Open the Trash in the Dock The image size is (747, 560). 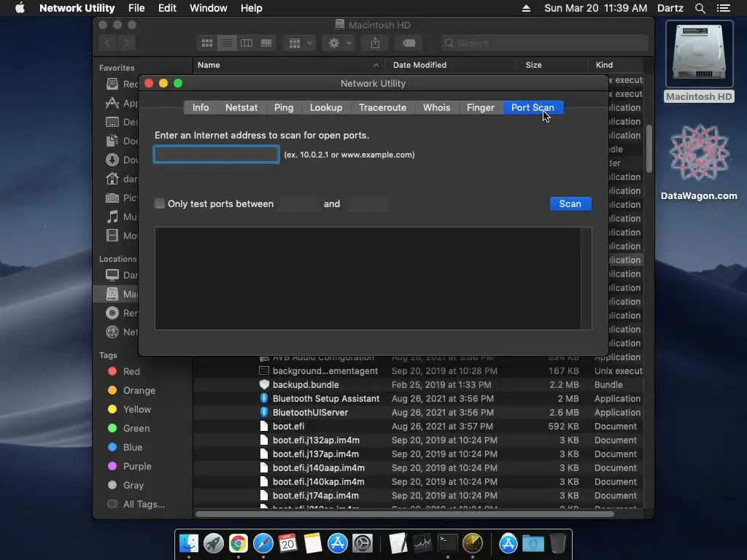pos(557,543)
